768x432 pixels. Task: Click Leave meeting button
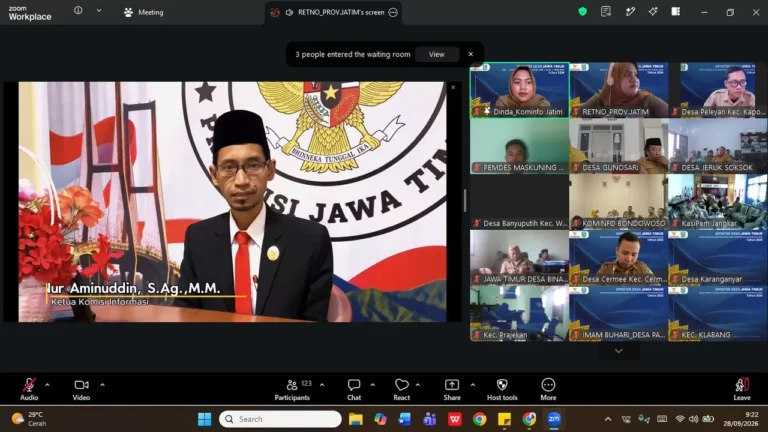click(742, 389)
